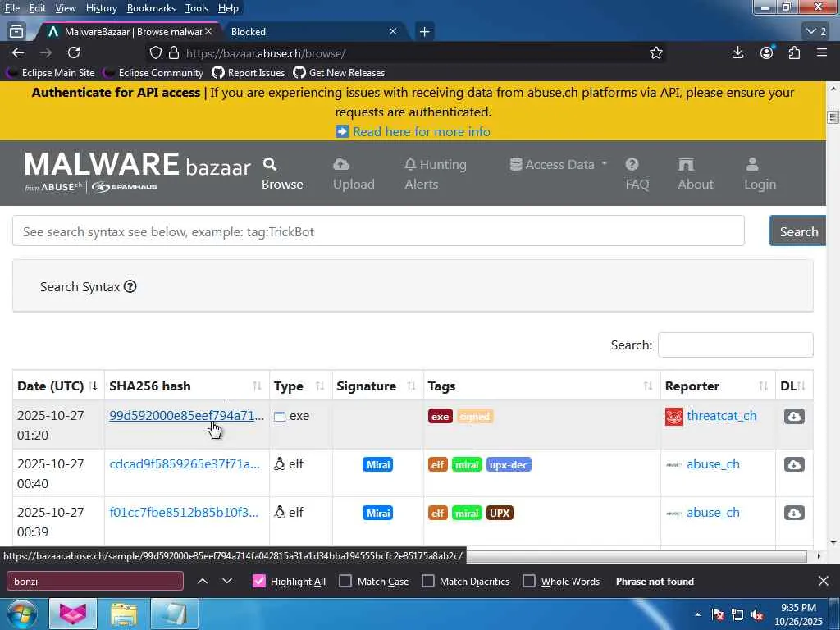Open the Firefox downloads panel
Viewport: 840px width, 630px height.
[x=737, y=52]
